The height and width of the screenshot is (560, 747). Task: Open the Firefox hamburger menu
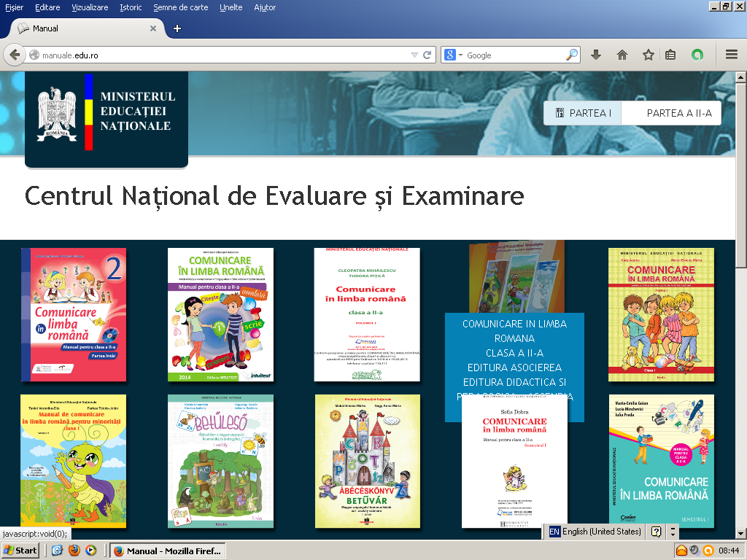(x=731, y=55)
